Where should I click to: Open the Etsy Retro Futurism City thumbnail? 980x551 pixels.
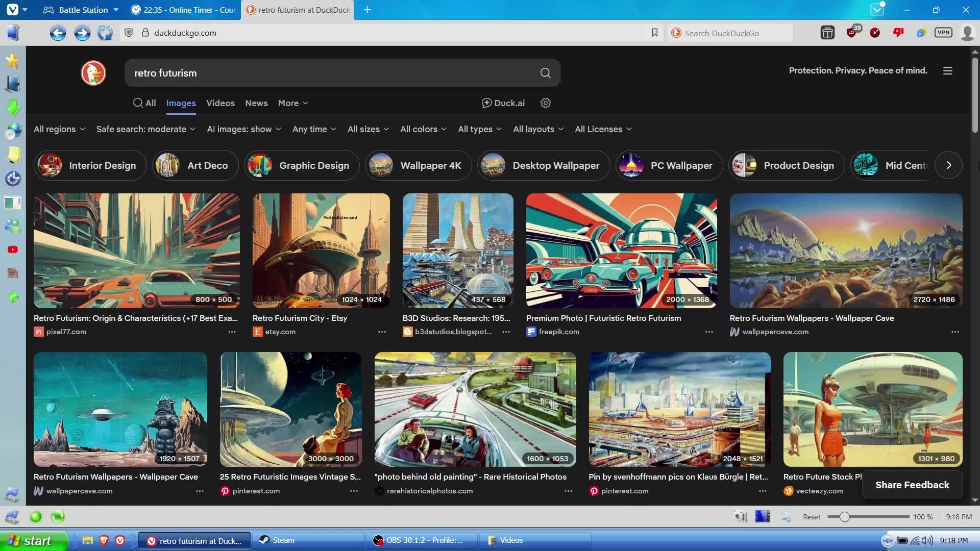[x=321, y=250]
